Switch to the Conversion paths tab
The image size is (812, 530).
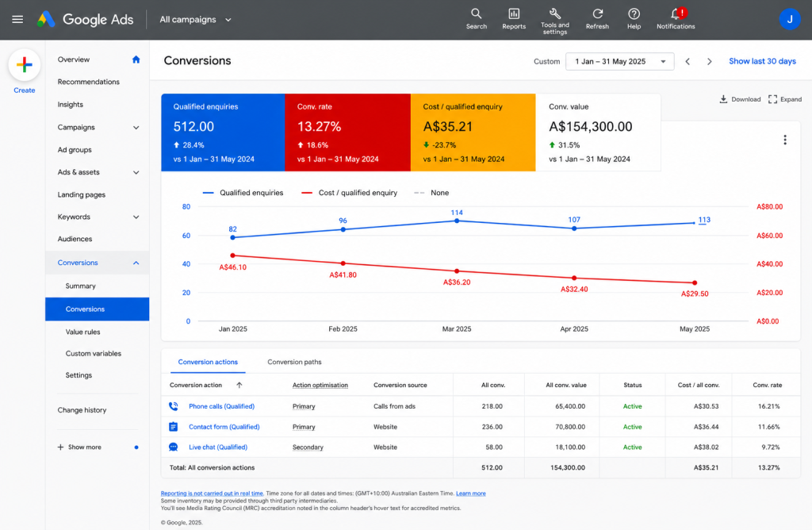pos(294,362)
